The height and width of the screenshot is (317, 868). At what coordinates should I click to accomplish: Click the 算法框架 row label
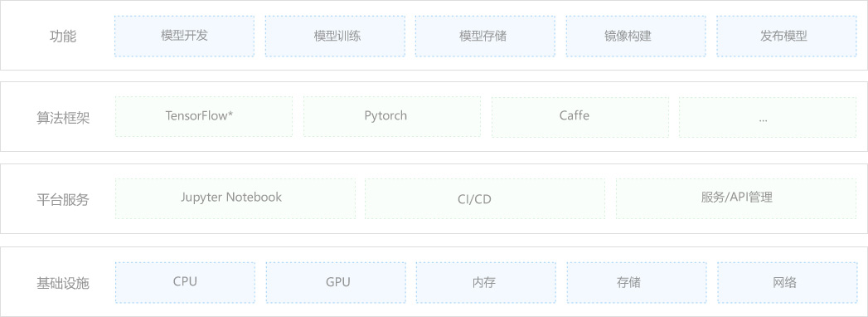point(63,118)
